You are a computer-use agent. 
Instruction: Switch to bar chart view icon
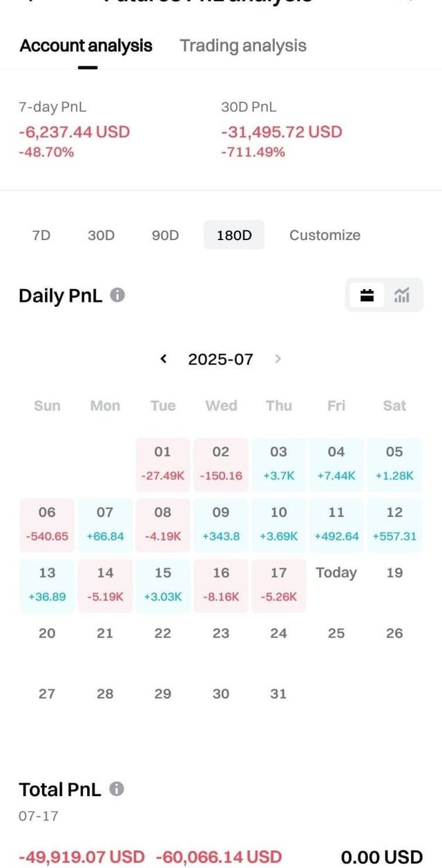click(402, 295)
